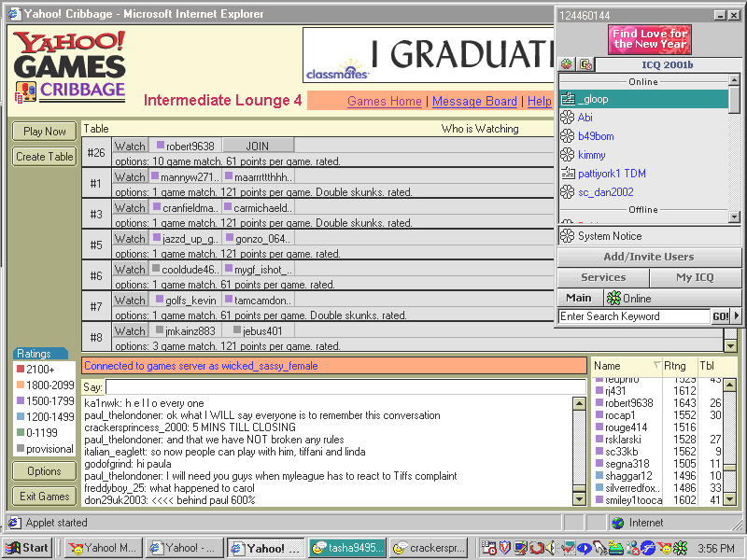The image size is (747, 560).
Task: Click Add/Invite Users in ICQ
Action: point(649,257)
